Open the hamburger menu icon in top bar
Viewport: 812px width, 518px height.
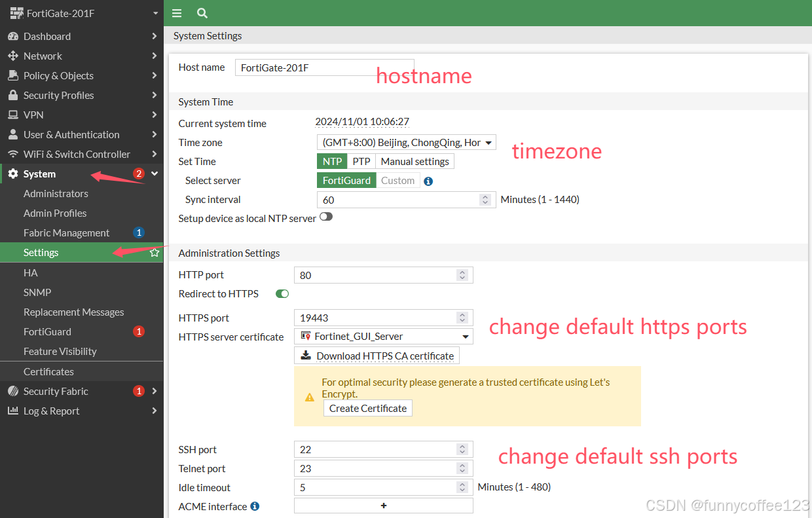click(177, 13)
